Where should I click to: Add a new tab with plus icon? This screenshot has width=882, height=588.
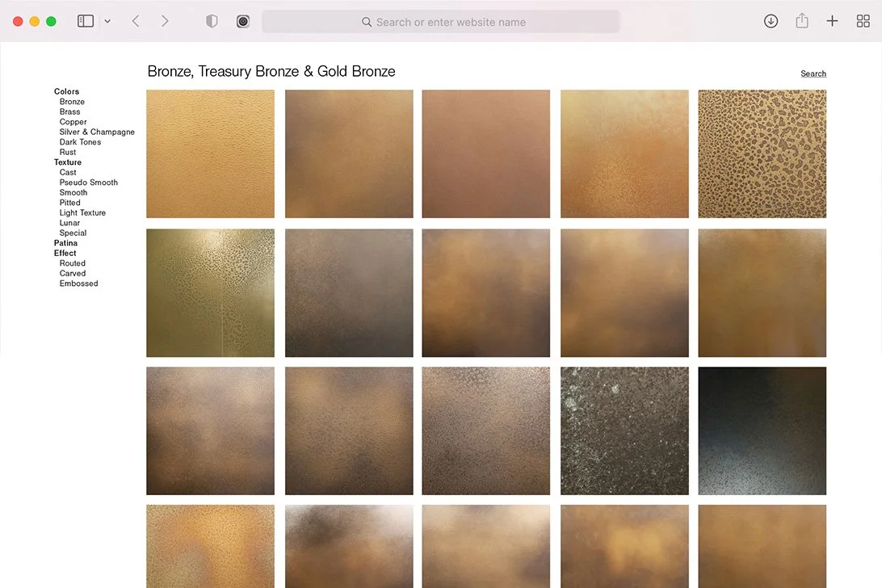[832, 21]
